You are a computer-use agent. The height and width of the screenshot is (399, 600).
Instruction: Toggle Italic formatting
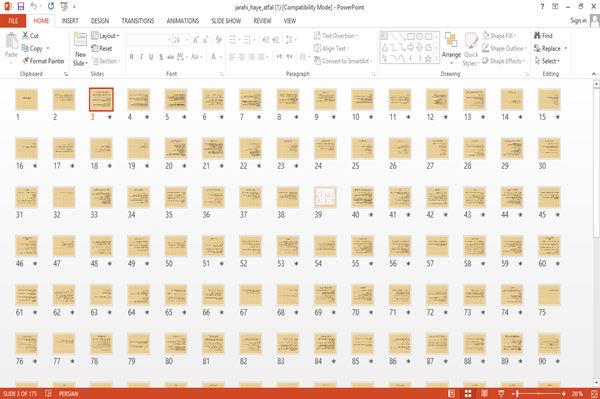141,57
